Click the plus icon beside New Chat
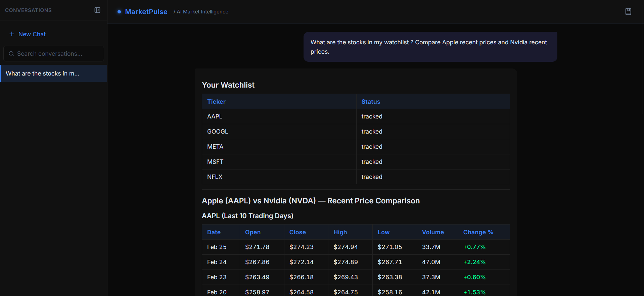The width and height of the screenshot is (644, 296). [x=12, y=34]
